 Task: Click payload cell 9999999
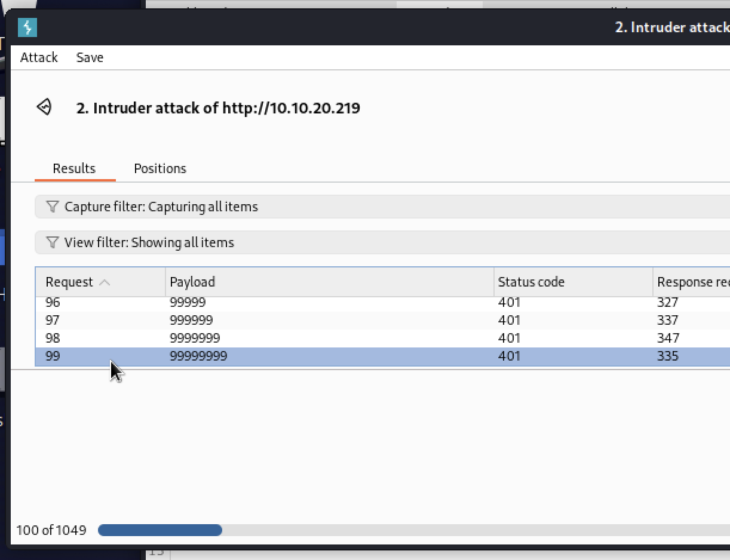[x=195, y=338]
